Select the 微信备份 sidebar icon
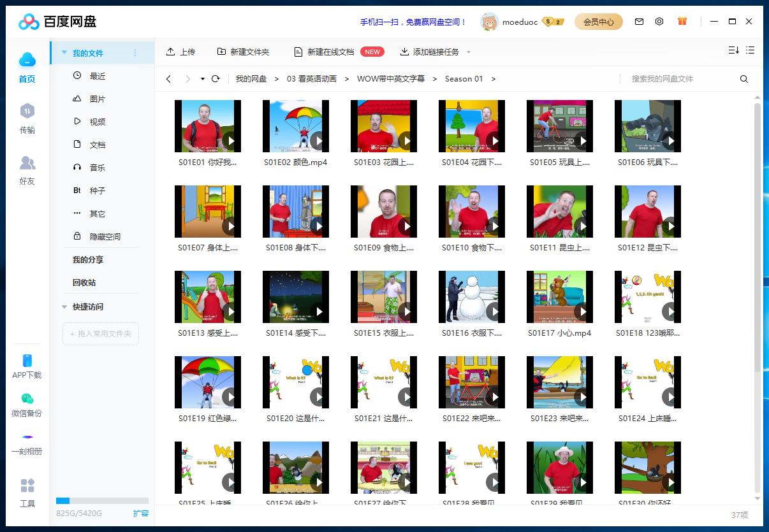Image resolution: width=769 pixels, height=532 pixels. [27, 401]
